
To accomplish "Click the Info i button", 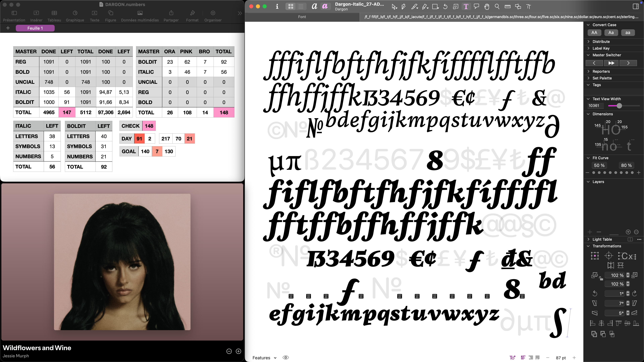I will (277, 7).
